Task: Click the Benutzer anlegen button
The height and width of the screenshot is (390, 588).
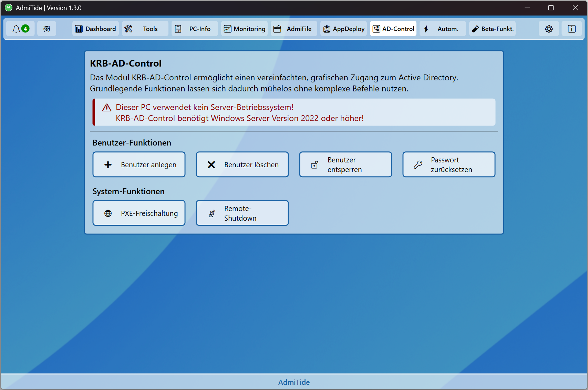Action: (139, 164)
